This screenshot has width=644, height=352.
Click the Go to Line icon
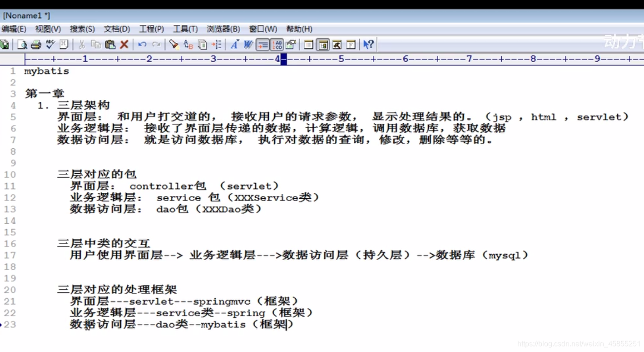(x=216, y=45)
